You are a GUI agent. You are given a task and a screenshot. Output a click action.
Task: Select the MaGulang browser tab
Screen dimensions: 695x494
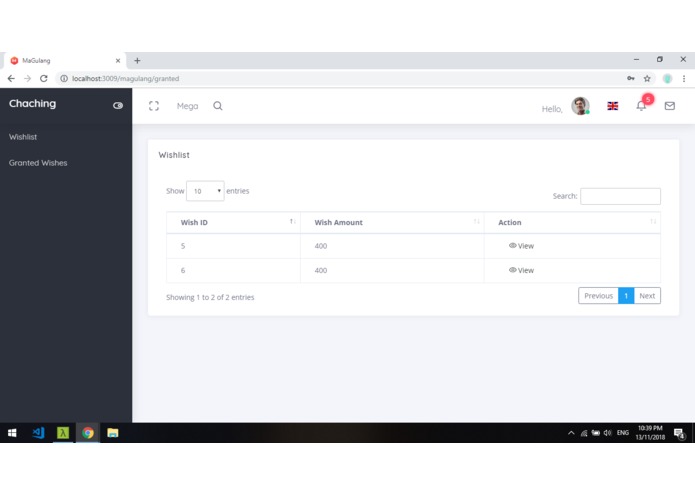[x=65, y=61]
